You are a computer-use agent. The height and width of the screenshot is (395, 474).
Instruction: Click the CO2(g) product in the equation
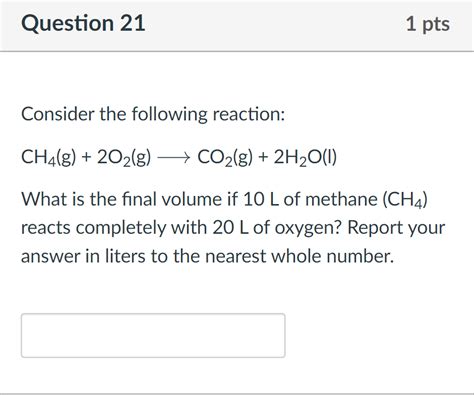(225, 158)
